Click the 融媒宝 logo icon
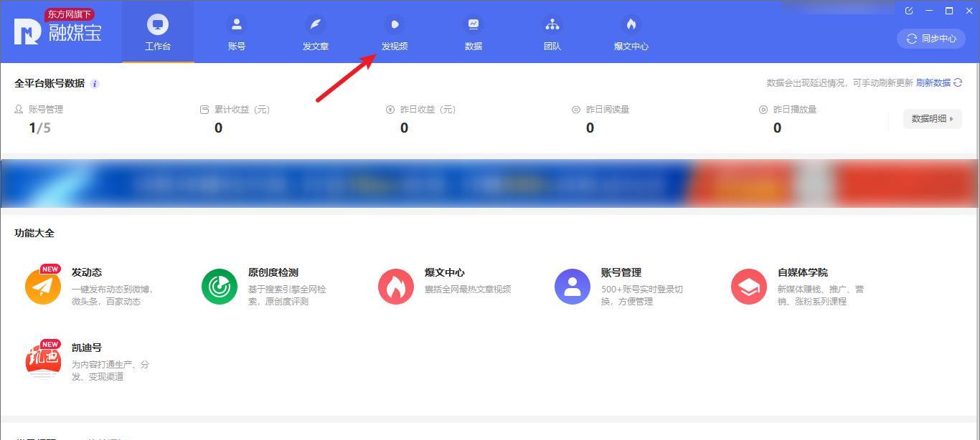The height and width of the screenshot is (440, 980). point(27,32)
